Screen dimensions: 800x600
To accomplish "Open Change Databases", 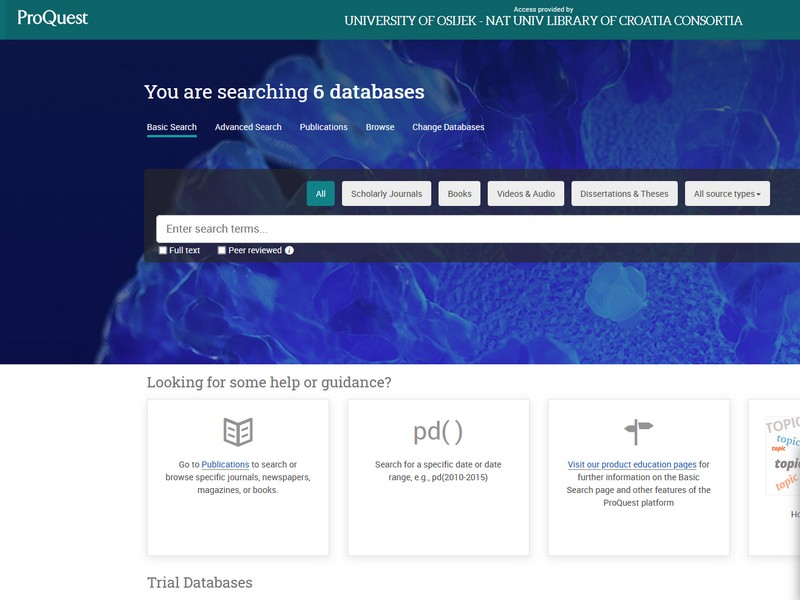I will (x=448, y=127).
